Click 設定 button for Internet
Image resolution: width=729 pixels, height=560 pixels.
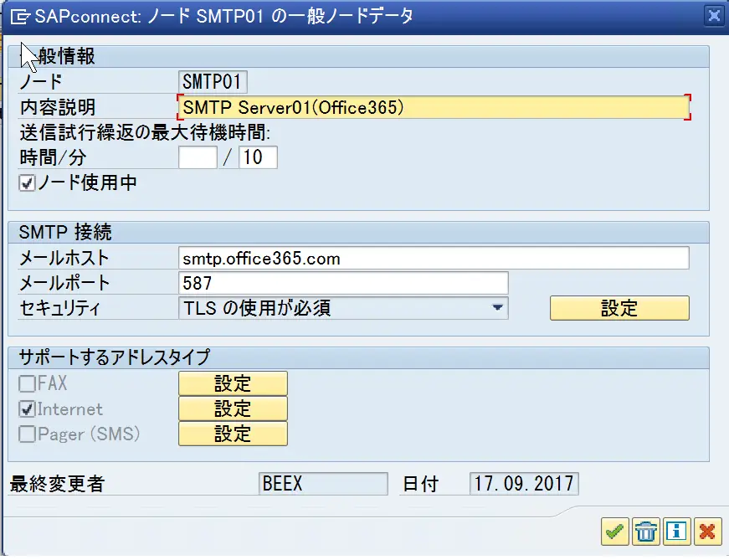tap(233, 408)
